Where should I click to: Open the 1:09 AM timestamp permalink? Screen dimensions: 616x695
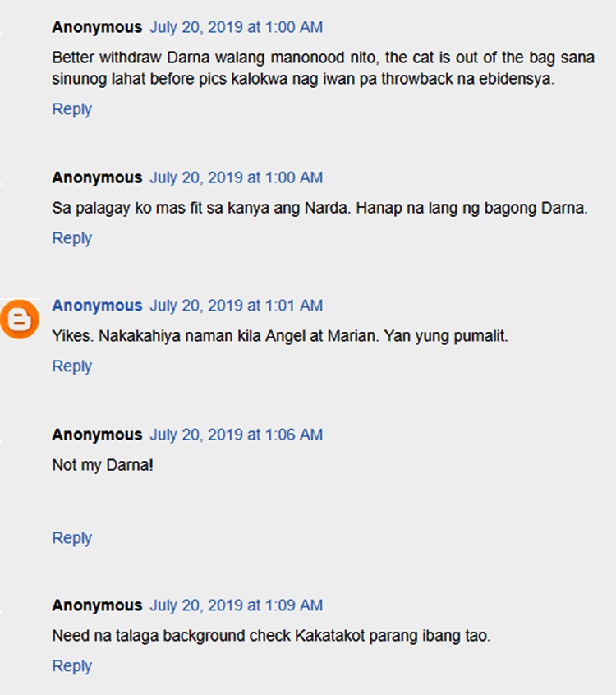tap(236, 605)
